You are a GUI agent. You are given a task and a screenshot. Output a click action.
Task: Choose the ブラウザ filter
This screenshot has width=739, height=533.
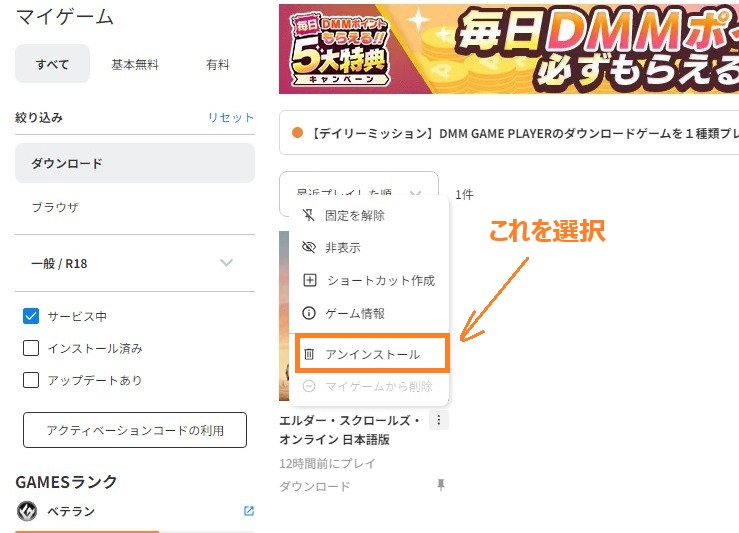pyautogui.click(x=55, y=207)
